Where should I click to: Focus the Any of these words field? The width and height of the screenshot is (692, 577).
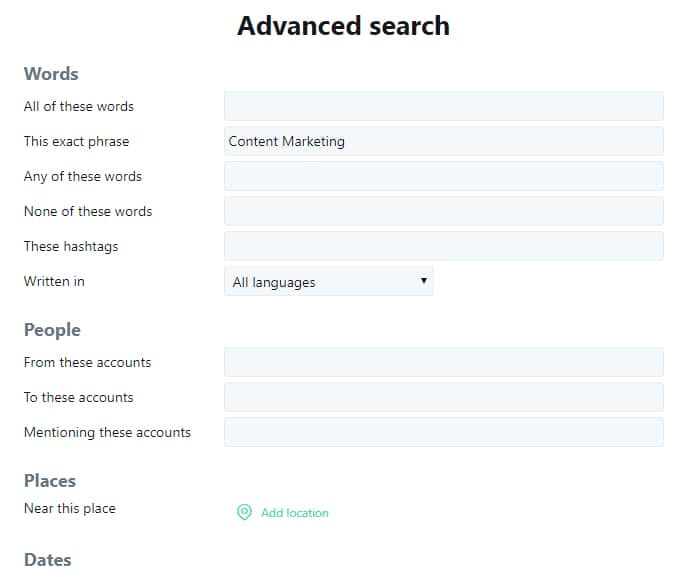(x=444, y=176)
